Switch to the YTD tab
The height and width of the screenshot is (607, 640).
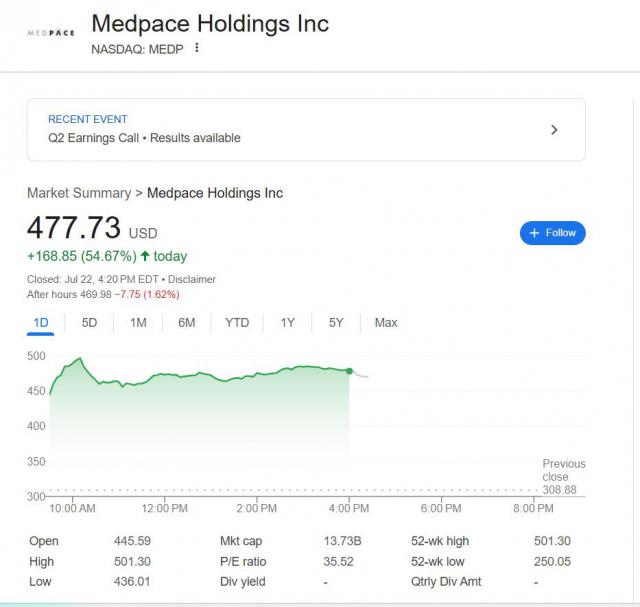pyautogui.click(x=237, y=322)
